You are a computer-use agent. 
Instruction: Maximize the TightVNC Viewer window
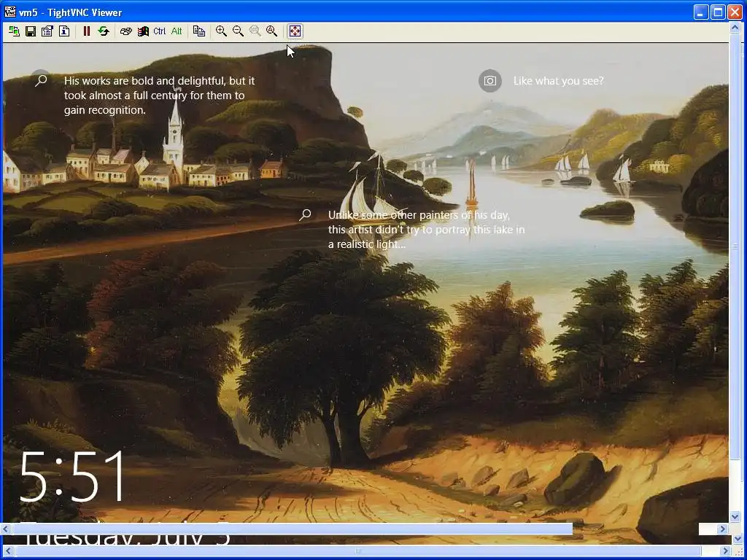coord(718,12)
